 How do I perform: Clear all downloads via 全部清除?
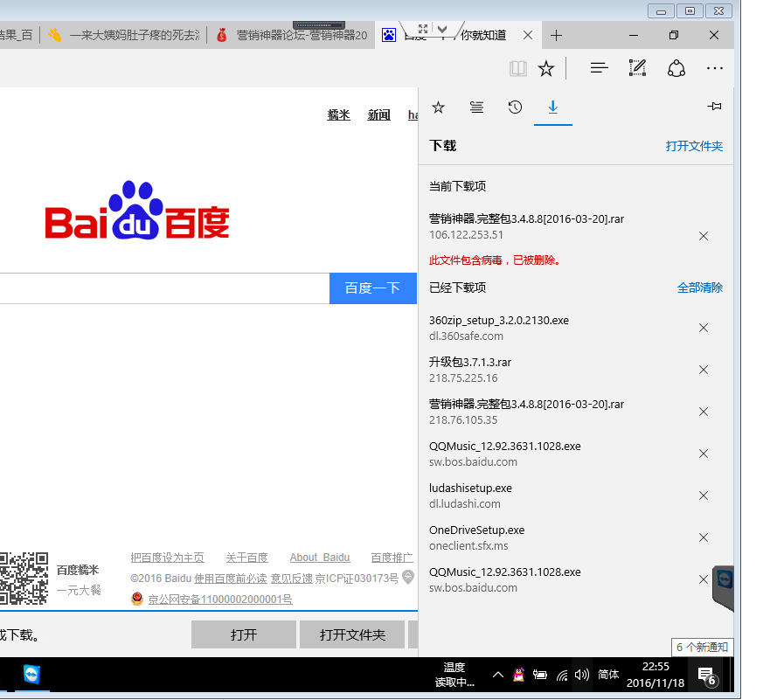[x=700, y=287]
